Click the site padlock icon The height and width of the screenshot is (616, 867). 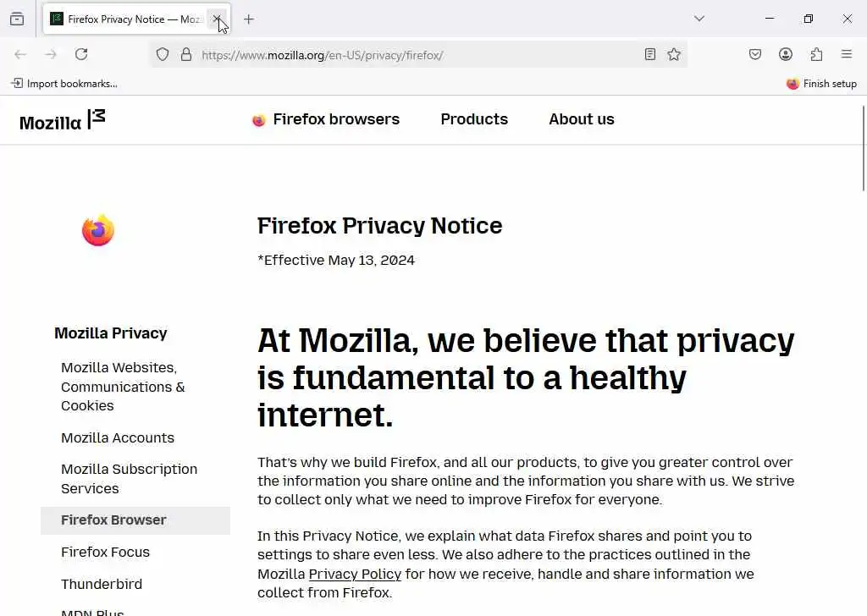[x=186, y=54]
